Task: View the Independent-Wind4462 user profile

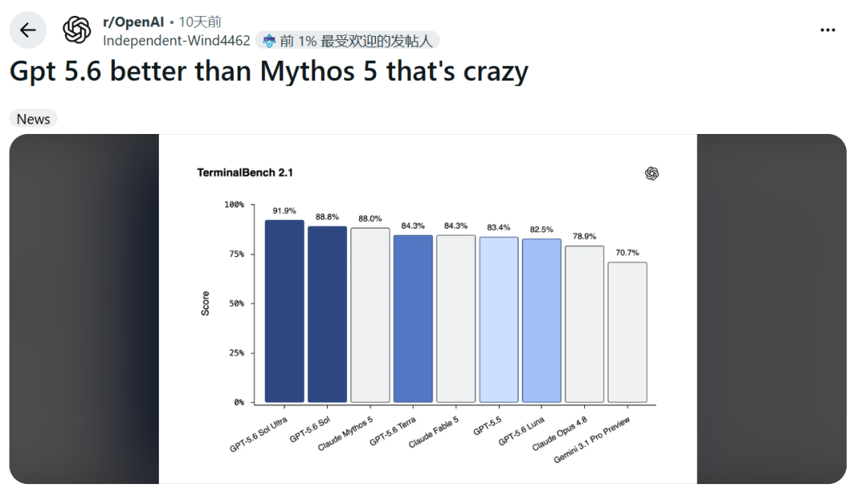Action: click(x=176, y=41)
